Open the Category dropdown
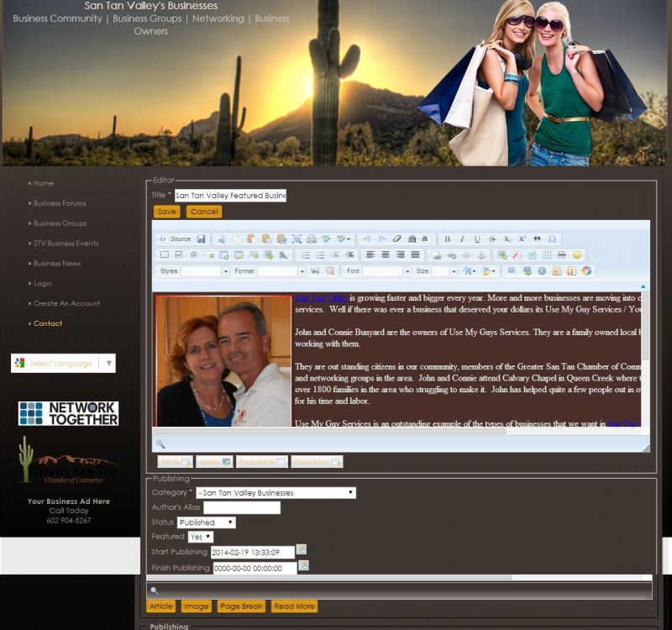The height and width of the screenshot is (630, 672). (276, 493)
